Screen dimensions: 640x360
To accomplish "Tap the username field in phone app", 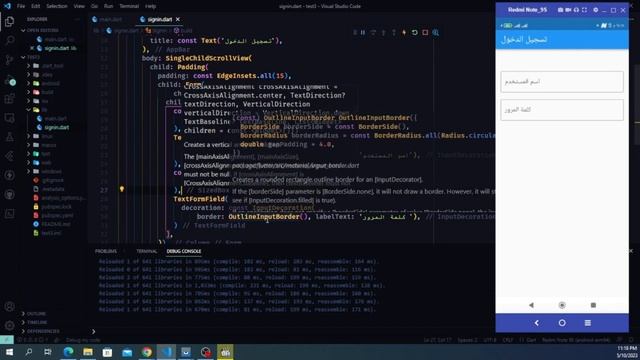I will point(562,82).
